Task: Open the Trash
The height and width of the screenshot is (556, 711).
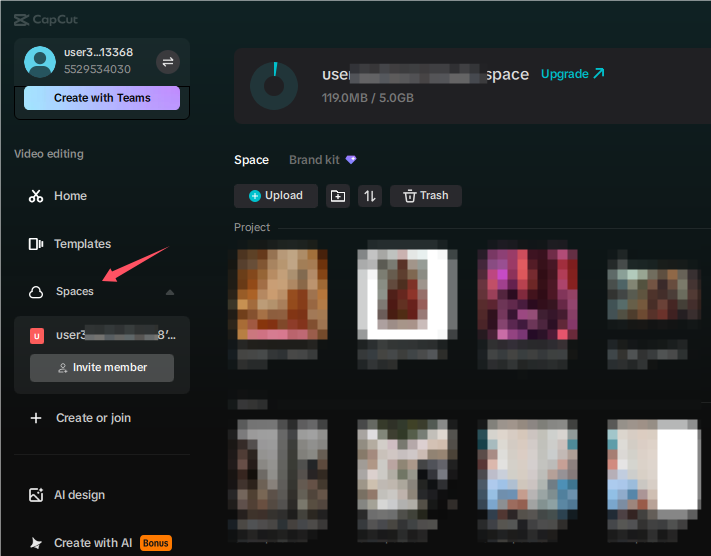Action: pyautogui.click(x=426, y=196)
